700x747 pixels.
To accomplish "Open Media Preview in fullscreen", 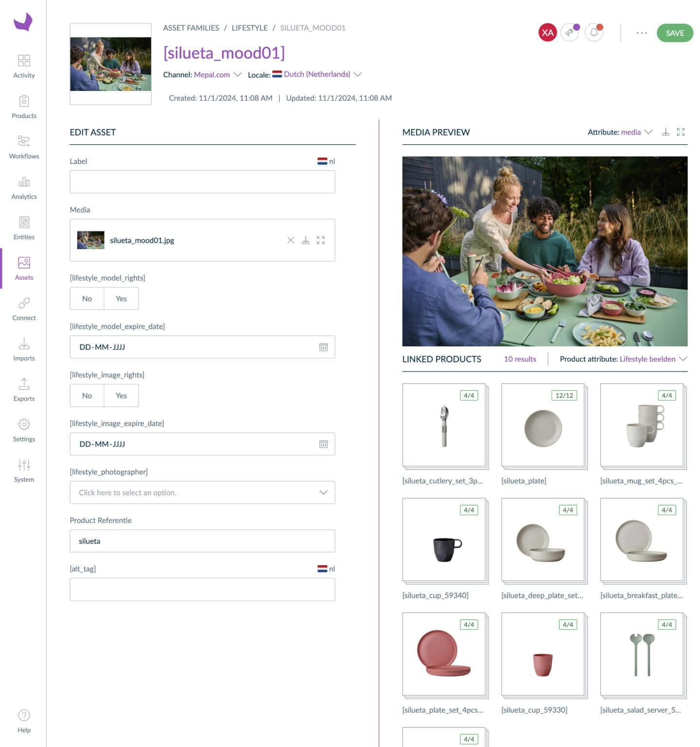I will [681, 132].
